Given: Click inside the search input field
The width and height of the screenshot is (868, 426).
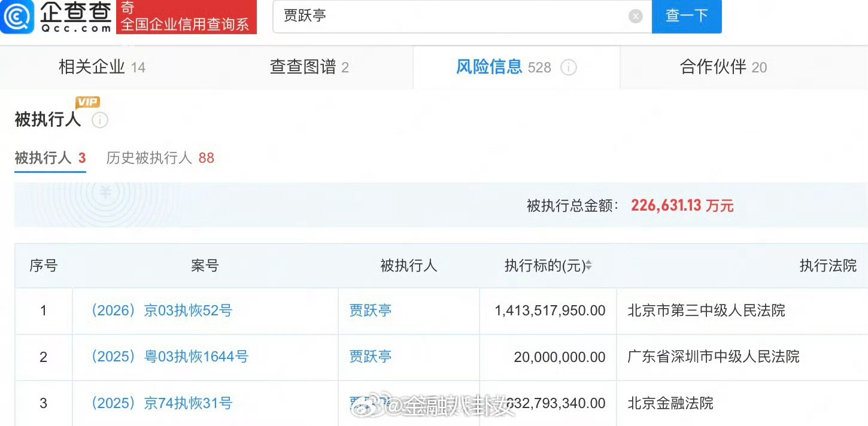Looking at the screenshot, I should coord(419,16).
